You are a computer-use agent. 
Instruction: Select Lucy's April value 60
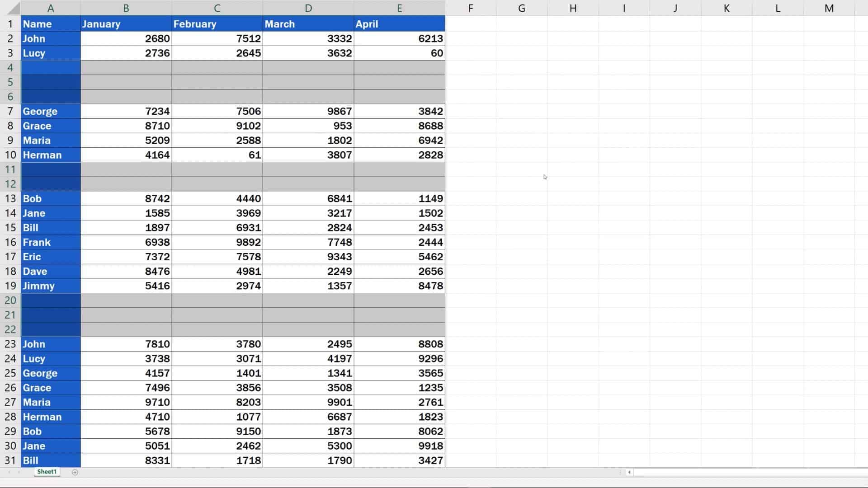point(399,53)
